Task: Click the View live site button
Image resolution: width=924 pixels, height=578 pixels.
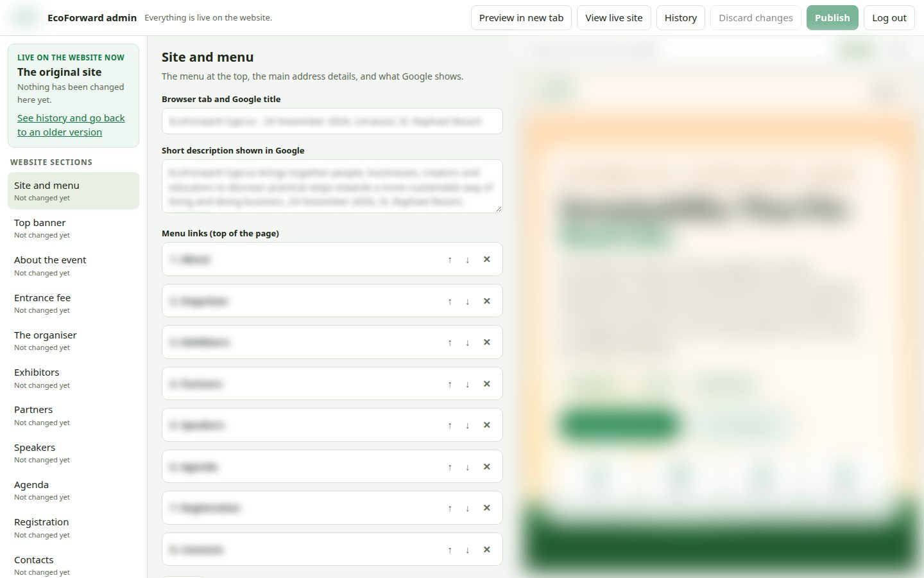Action: [x=614, y=18]
